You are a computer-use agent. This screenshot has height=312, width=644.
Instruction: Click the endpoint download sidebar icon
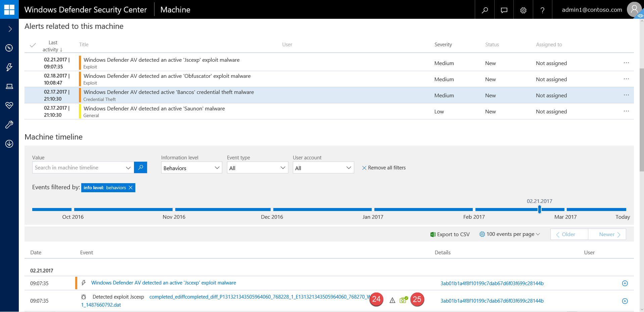(9, 144)
